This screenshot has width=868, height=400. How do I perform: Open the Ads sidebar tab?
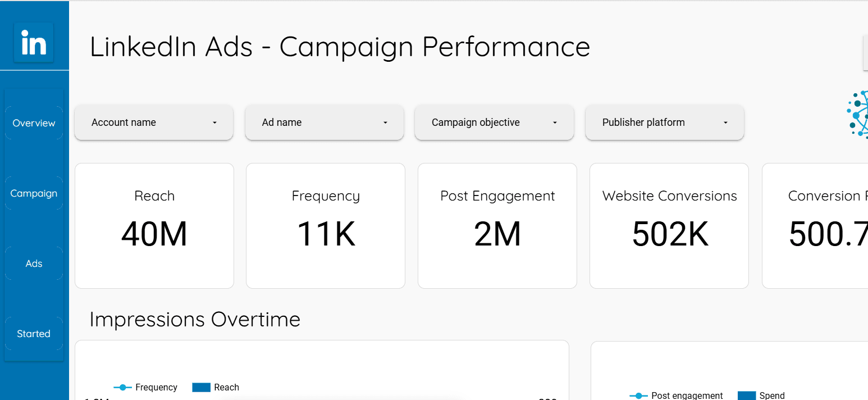coord(34,263)
